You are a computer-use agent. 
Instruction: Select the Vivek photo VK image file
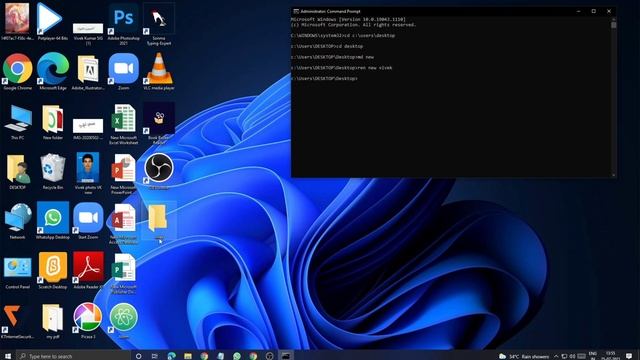pos(88,173)
